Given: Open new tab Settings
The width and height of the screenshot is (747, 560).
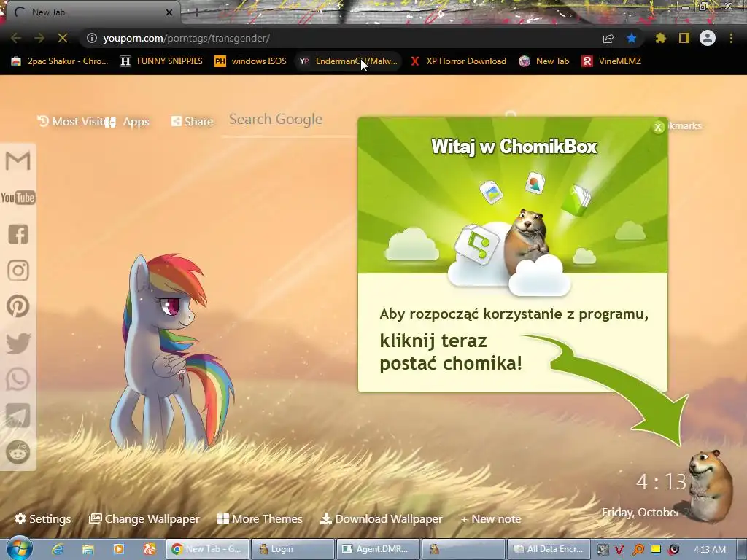Looking at the screenshot, I should [x=43, y=518].
